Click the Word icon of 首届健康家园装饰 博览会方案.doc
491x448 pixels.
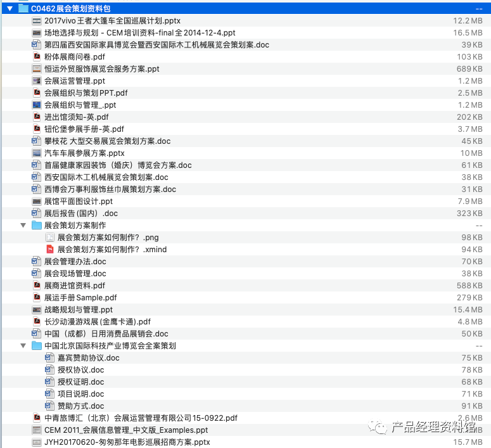(36, 165)
